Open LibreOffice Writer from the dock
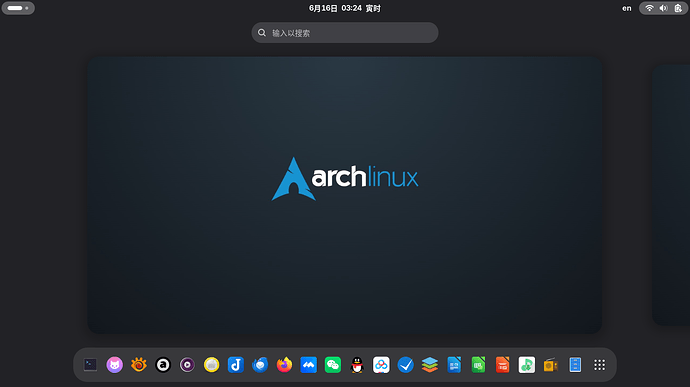690x387 pixels. coord(454,365)
